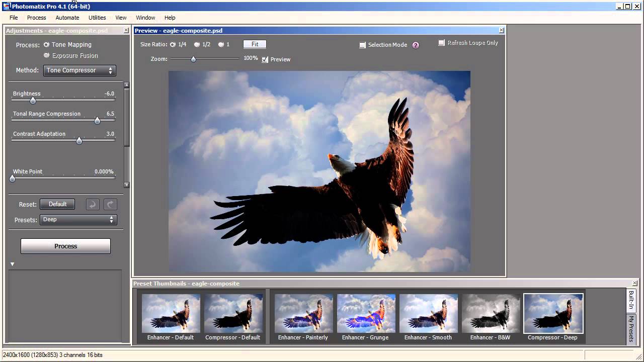
Task: Expand the triangle below the Process button
Action: pyautogui.click(x=13, y=264)
